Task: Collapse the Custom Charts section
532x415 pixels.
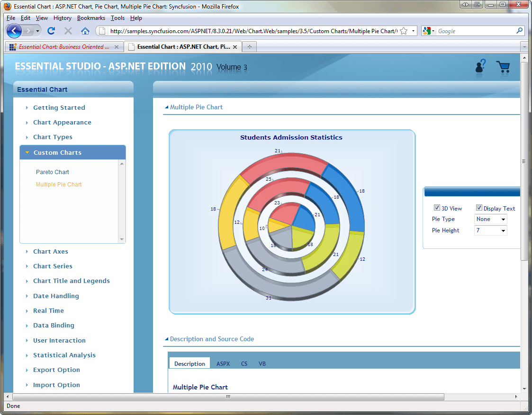Action: (x=57, y=152)
